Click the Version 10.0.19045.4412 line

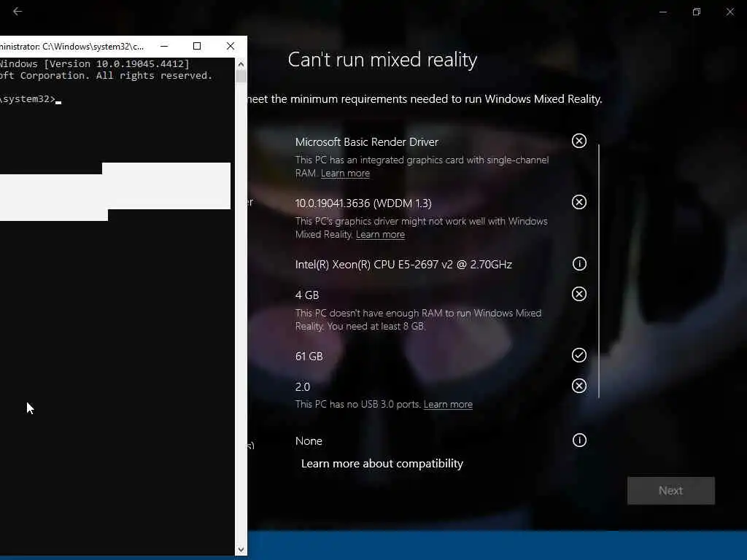coord(94,64)
